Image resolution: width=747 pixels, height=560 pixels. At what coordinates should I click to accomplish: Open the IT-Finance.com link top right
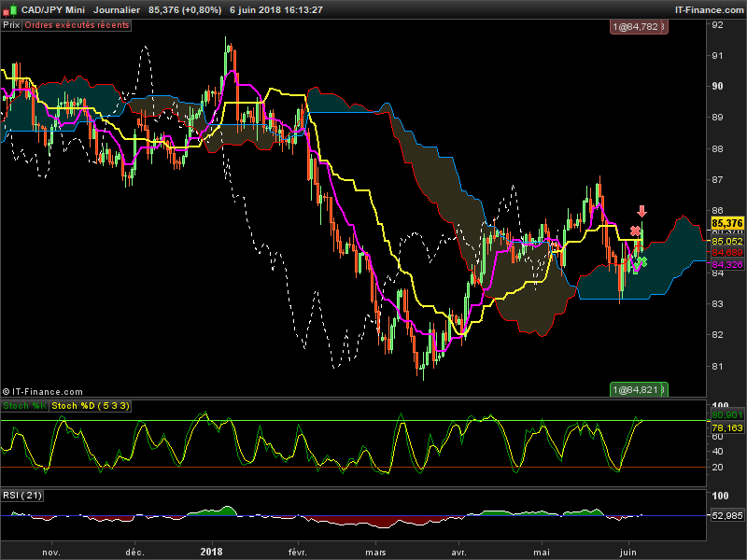pos(709,9)
